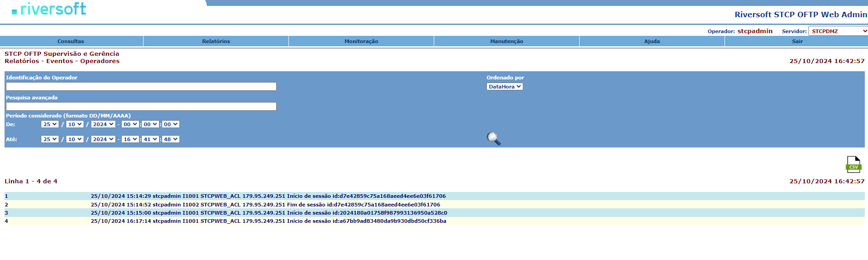Open the Até day dropdown
Screen dimensions: 868x260
[x=50, y=139]
